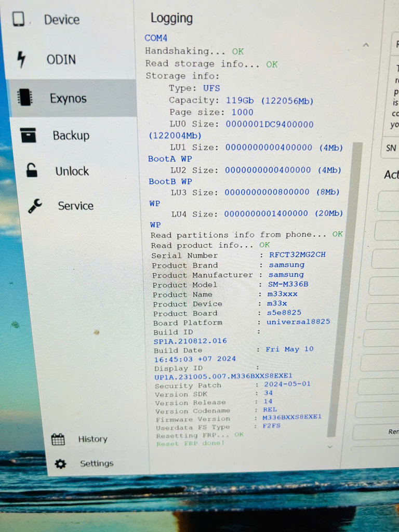Click security patch 2024-05-01

287,384
